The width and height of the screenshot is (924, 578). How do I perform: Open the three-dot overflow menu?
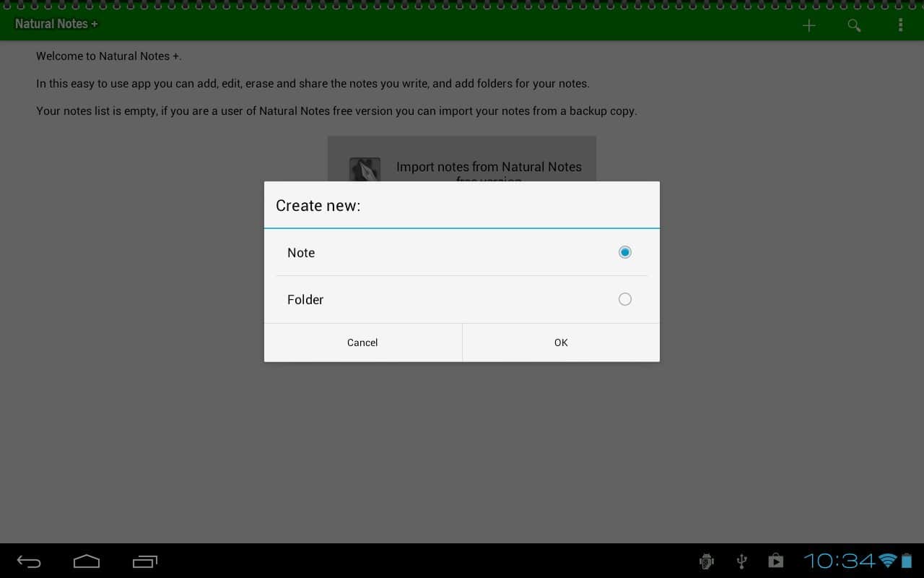pos(900,25)
